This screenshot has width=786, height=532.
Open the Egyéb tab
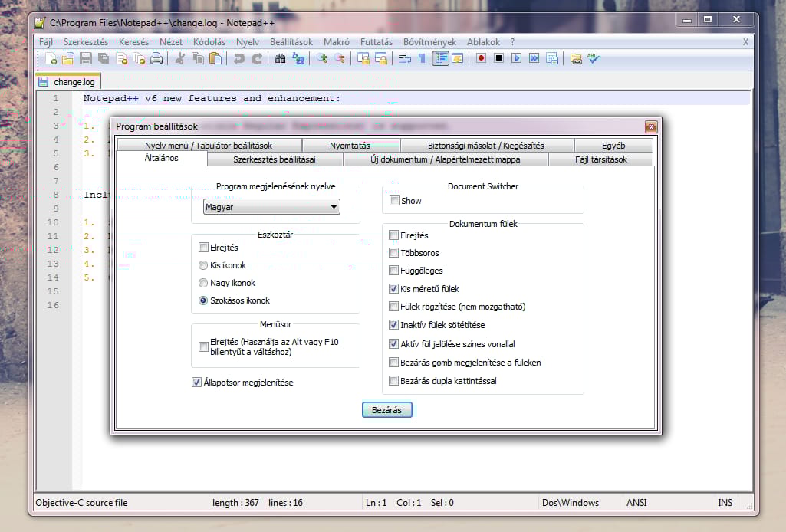pos(614,146)
